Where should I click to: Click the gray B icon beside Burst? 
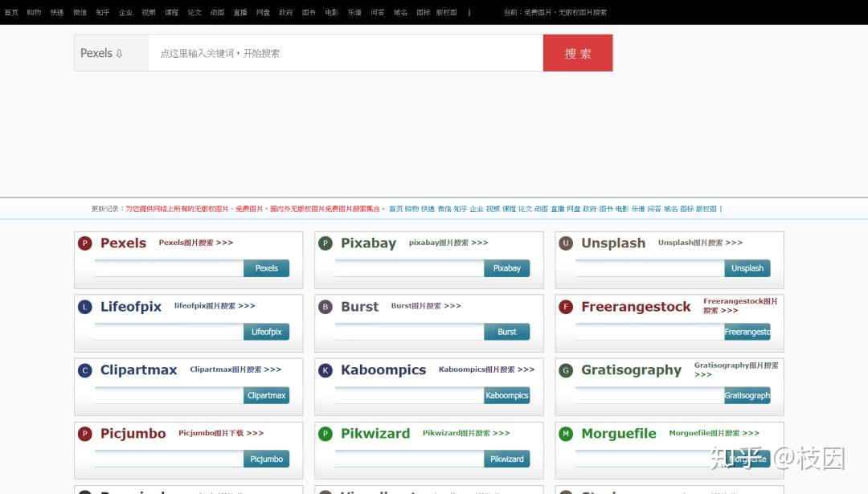click(x=325, y=307)
